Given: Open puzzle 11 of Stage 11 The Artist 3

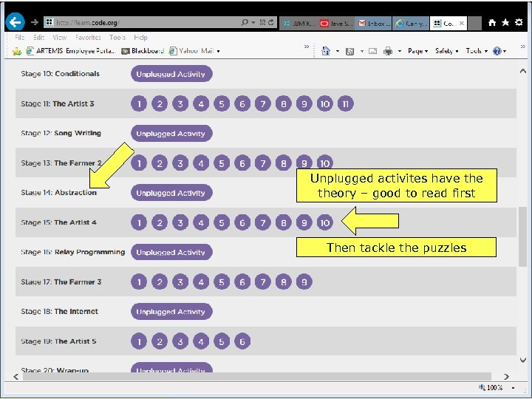Looking at the screenshot, I should pos(345,104).
